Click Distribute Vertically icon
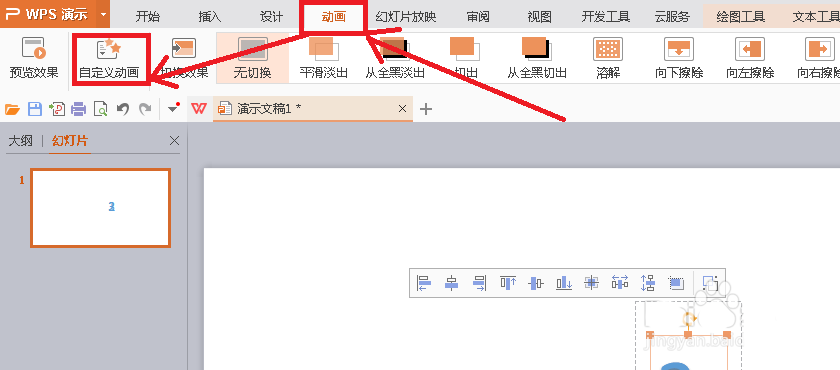The height and width of the screenshot is (370, 840). tap(648, 283)
